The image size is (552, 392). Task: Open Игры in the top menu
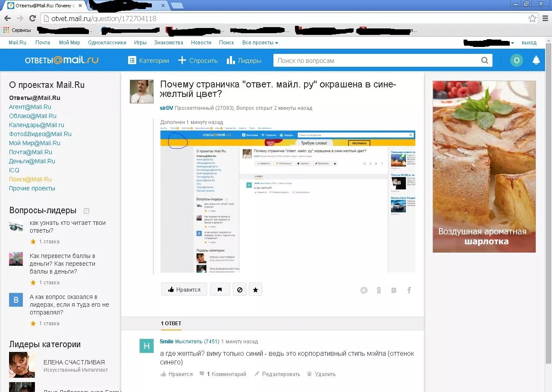pos(140,43)
